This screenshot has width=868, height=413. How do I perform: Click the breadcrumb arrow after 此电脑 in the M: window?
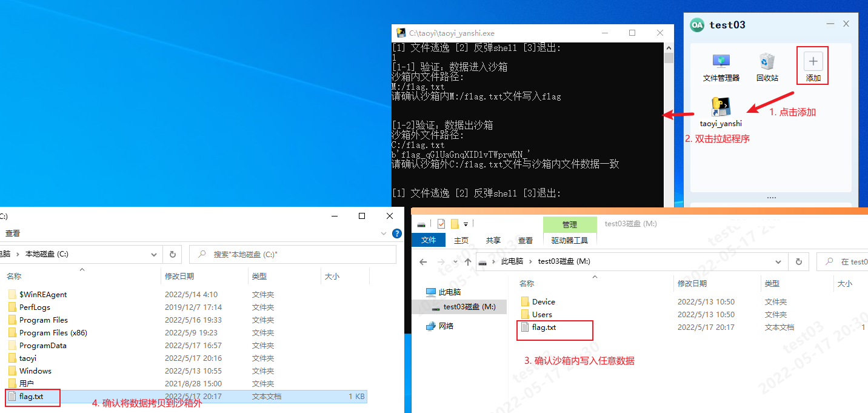pyautogui.click(x=531, y=262)
